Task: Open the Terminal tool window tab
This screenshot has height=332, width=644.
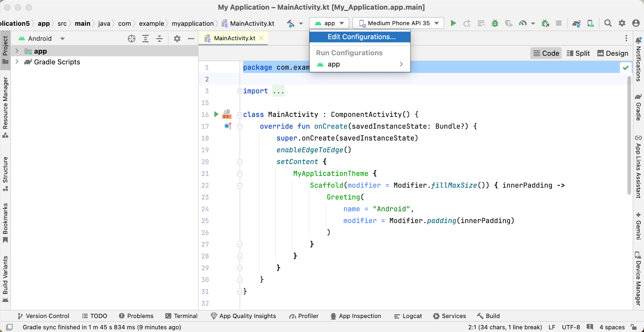Action: pyautogui.click(x=181, y=316)
